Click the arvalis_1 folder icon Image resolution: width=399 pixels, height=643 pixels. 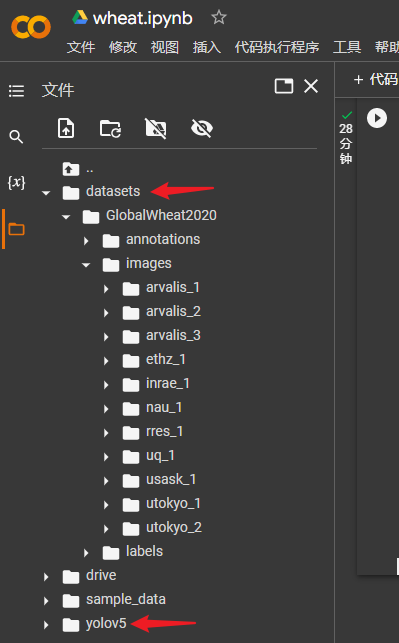pyautogui.click(x=131, y=289)
